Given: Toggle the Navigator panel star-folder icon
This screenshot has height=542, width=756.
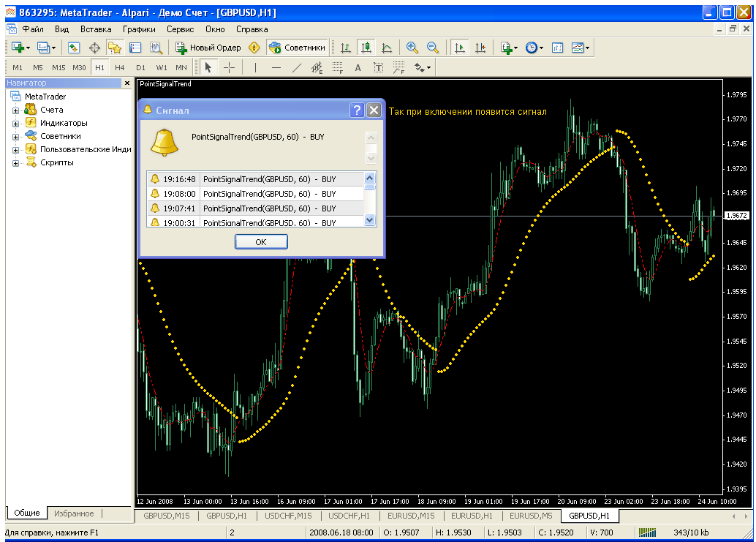Looking at the screenshot, I should pyautogui.click(x=115, y=48).
